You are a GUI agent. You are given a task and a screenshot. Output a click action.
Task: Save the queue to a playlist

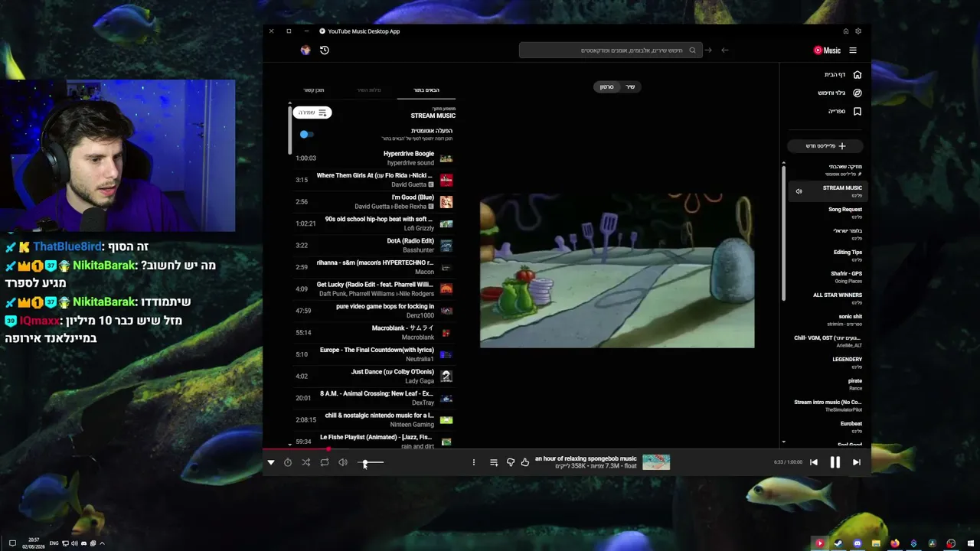(x=312, y=112)
